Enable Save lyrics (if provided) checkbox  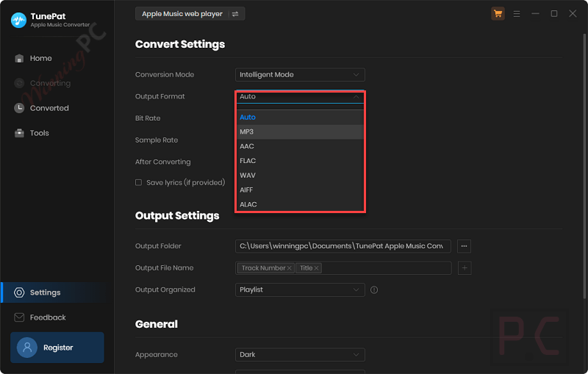(x=138, y=182)
